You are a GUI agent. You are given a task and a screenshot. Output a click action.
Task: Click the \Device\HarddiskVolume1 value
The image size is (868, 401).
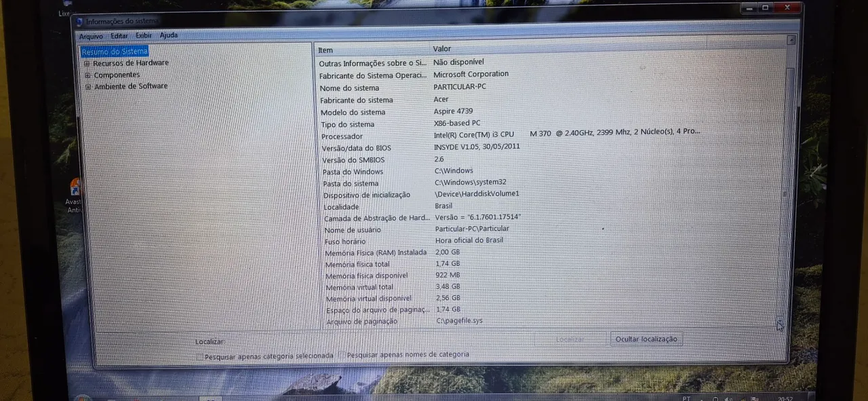(477, 194)
